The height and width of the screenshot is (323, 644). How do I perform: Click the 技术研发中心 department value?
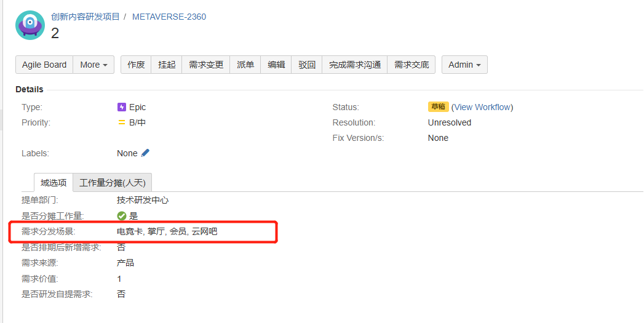143,200
